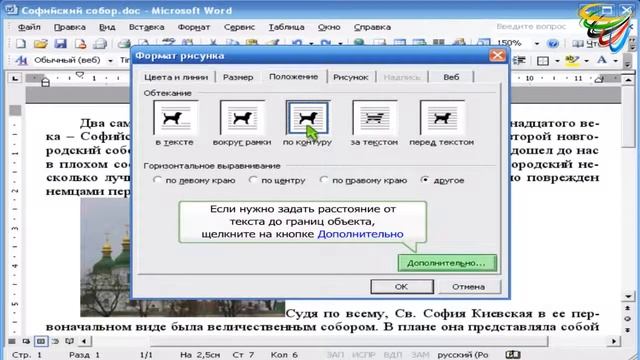Viewport: 640px width, 360px height.
Task: Switch to Normal view icon
Action: coord(12,341)
